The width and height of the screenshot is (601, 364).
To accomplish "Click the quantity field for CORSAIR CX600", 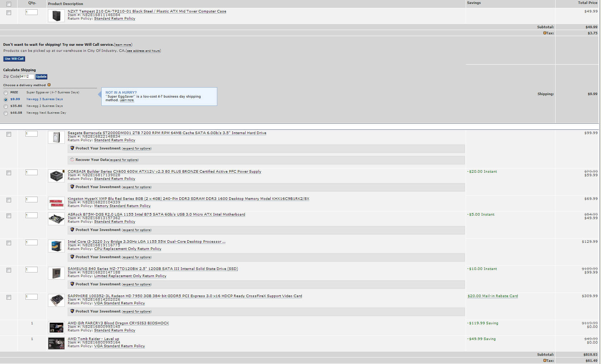I will click(31, 172).
